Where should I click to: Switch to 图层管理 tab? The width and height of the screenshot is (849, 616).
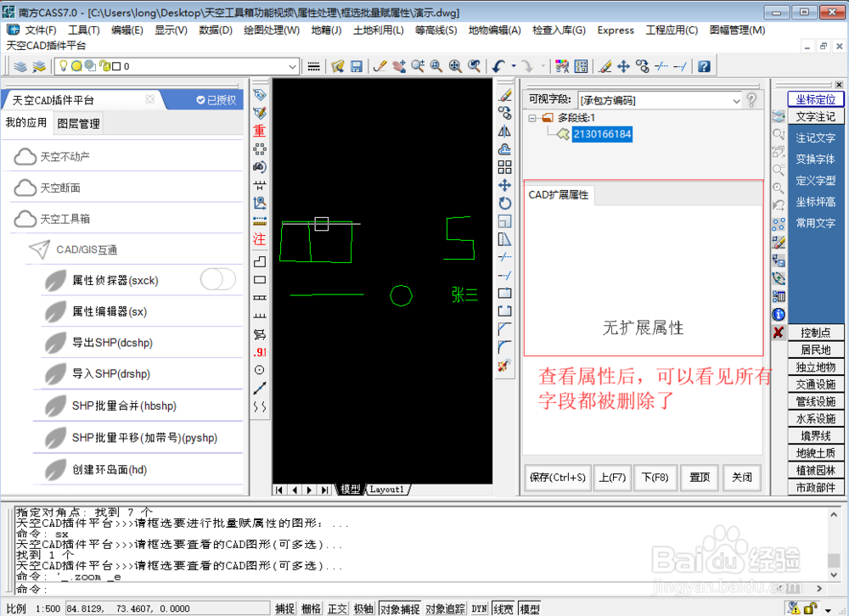pos(78,123)
